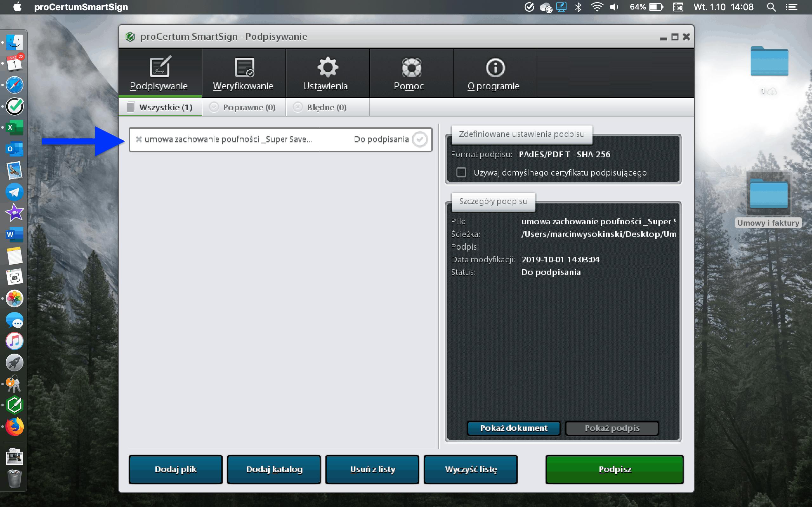The height and width of the screenshot is (507, 812).
Task: Click the Dodaj plik button
Action: (175, 469)
